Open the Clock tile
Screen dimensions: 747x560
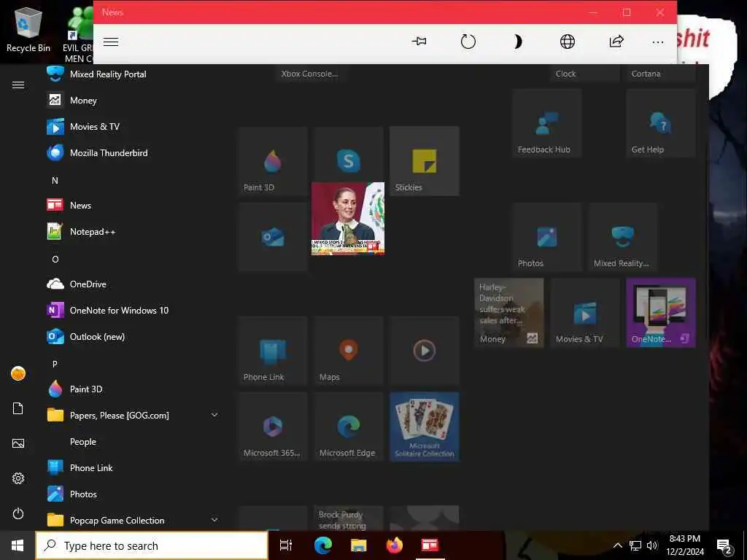[585, 74]
